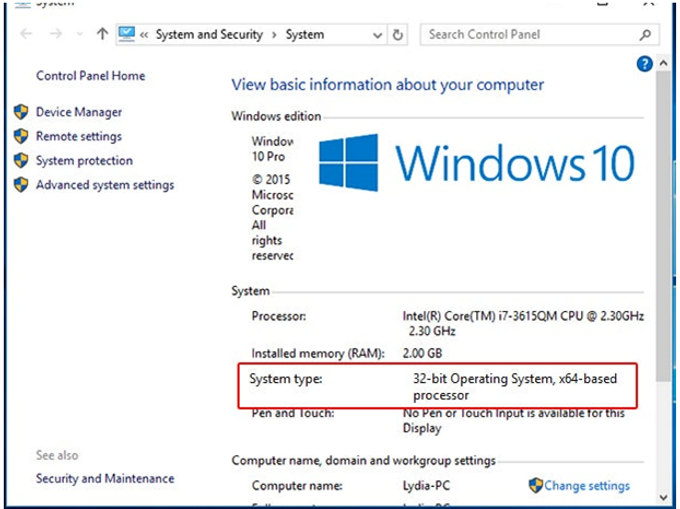Click shield icon beside Advanced system settings
Screen dimensions: 680x509
[21, 185]
